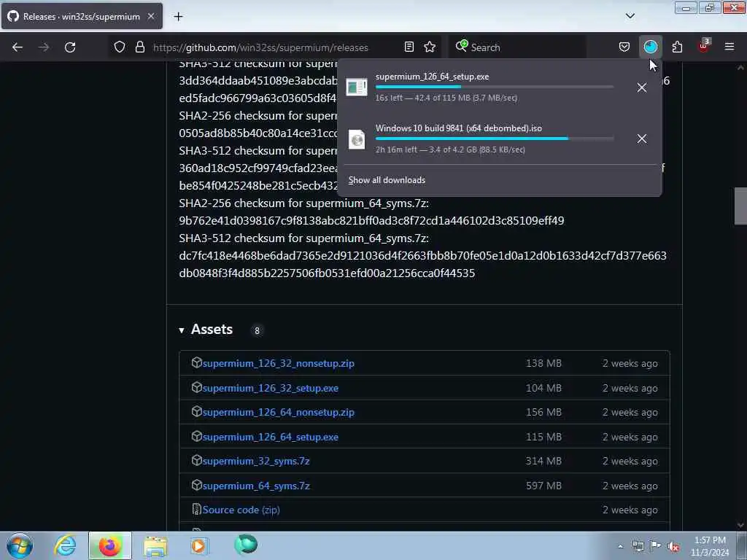747x560 pixels.
Task: Click the Windows 10 iso disc file icon
Action: click(x=356, y=139)
